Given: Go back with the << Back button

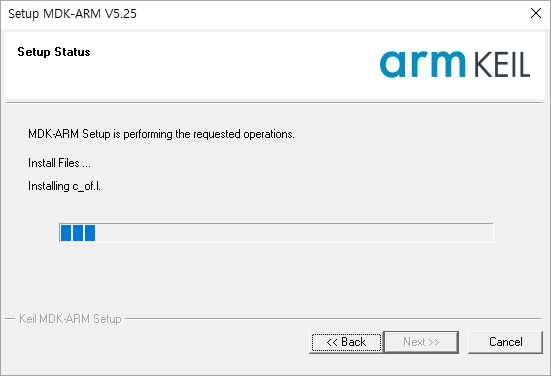Looking at the screenshot, I should click(346, 342).
